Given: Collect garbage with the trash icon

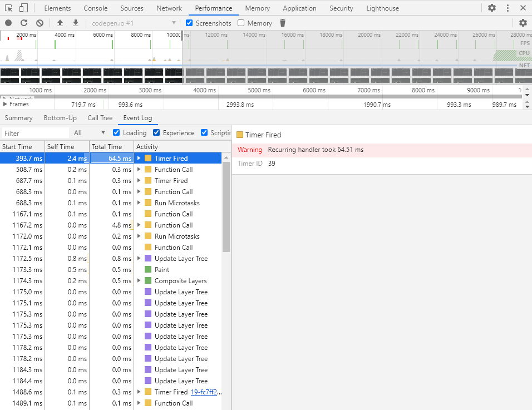Looking at the screenshot, I should [x=283, y=23].
